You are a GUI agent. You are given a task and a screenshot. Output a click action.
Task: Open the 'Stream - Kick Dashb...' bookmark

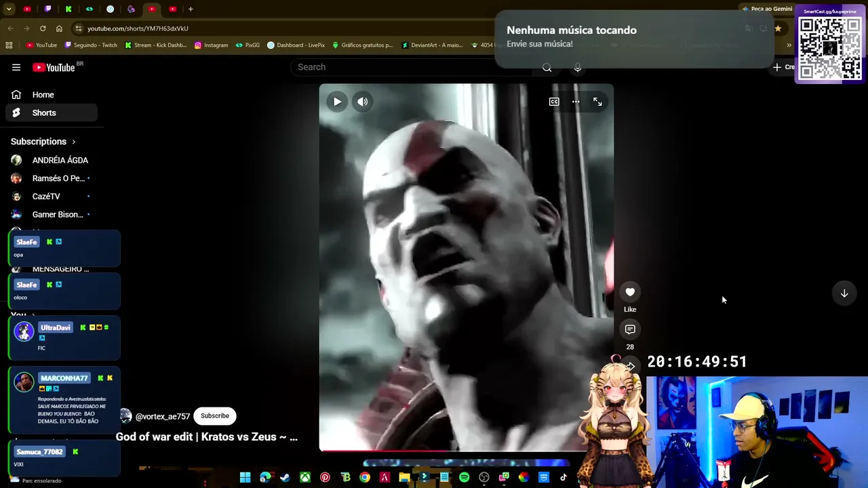pos(155,45)
